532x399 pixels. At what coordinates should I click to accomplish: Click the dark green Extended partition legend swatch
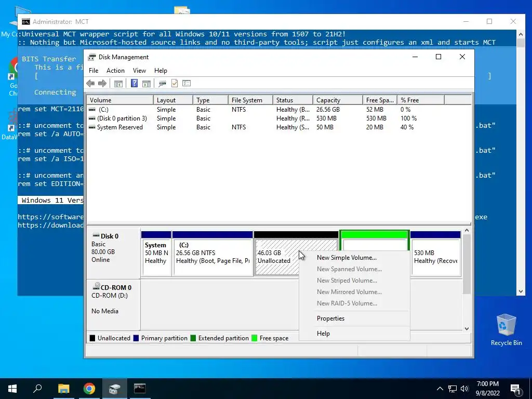193,338
